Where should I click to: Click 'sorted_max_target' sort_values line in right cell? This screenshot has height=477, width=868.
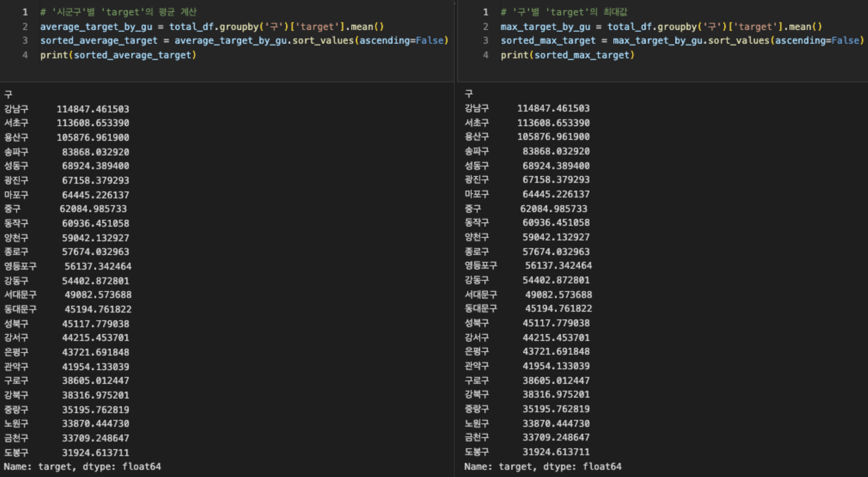682,41
